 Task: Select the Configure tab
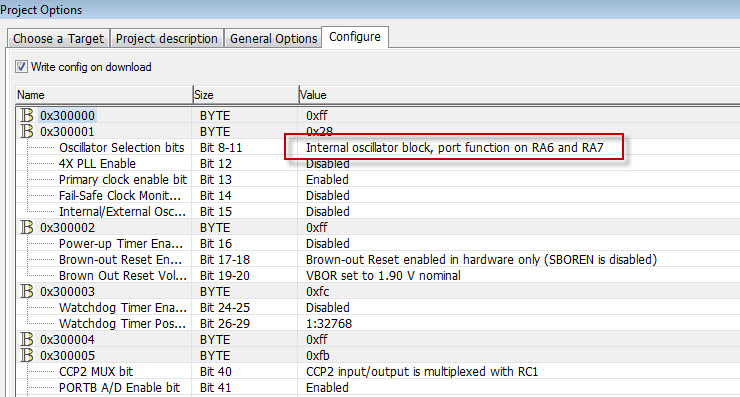355,37
